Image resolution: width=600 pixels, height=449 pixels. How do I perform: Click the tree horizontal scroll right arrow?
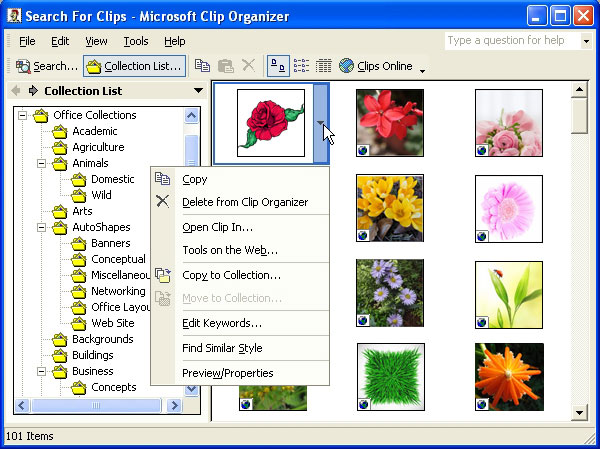(x=174, y=405)
